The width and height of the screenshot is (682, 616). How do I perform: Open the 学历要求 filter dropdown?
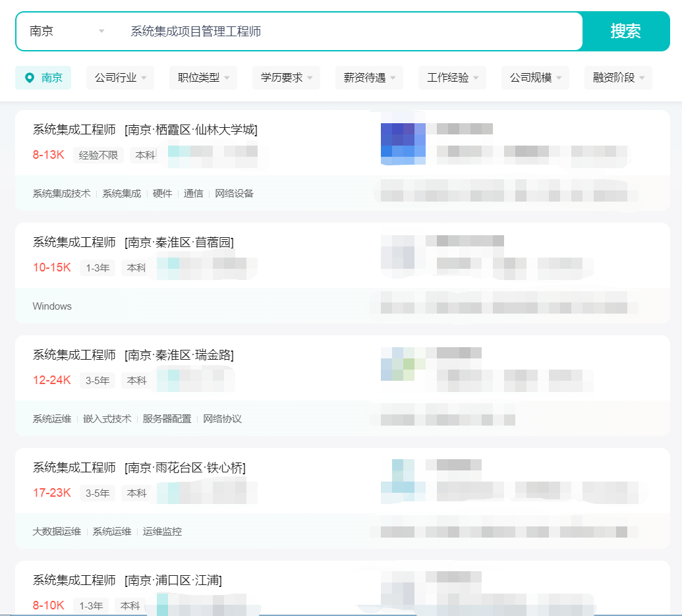(286, 77)
